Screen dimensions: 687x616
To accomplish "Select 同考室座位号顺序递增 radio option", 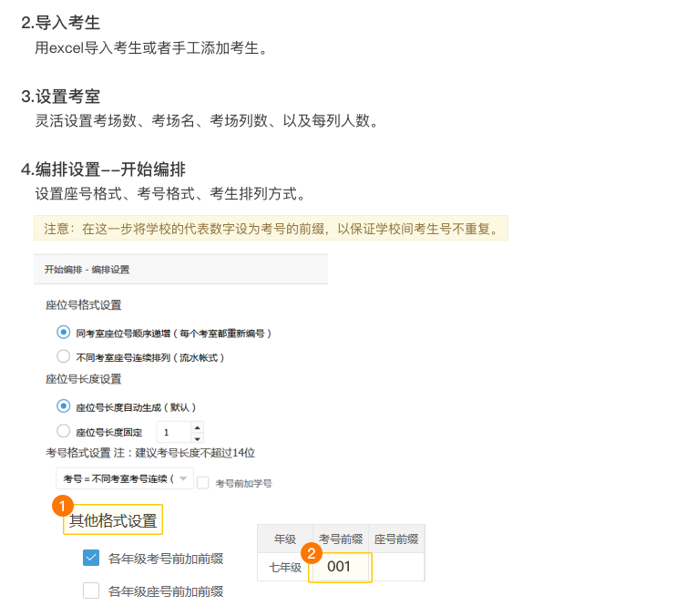I will coord(63,332).
